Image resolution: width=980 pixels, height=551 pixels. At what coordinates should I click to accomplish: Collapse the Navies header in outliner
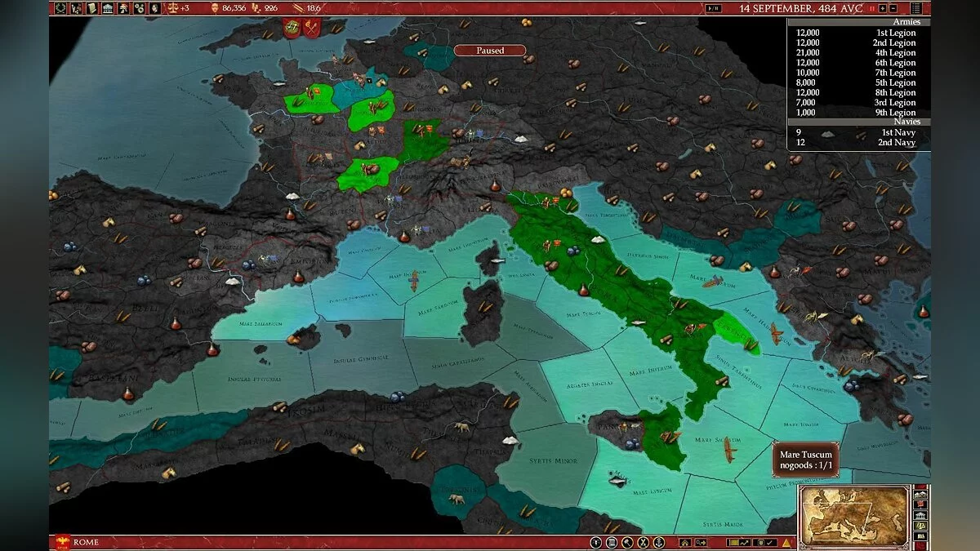(859, 122)
